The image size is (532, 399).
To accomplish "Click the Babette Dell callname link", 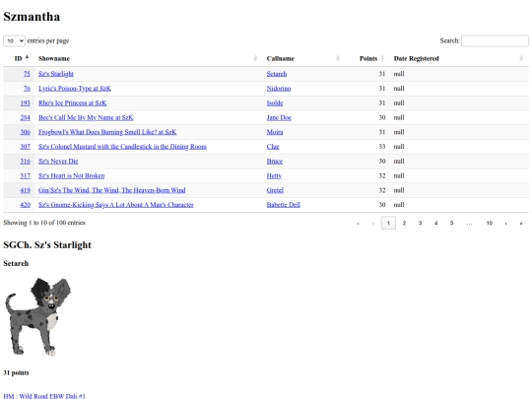I will (284, 205).
